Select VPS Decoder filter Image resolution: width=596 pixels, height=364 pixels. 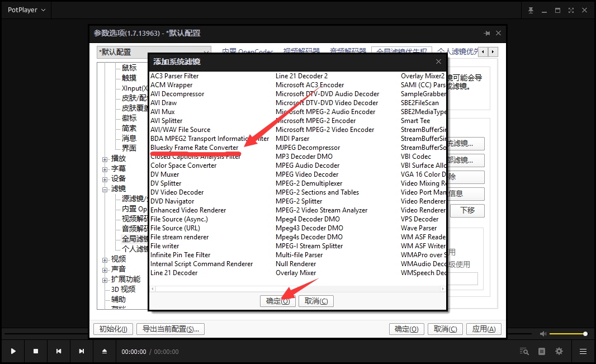pos(420,219)
